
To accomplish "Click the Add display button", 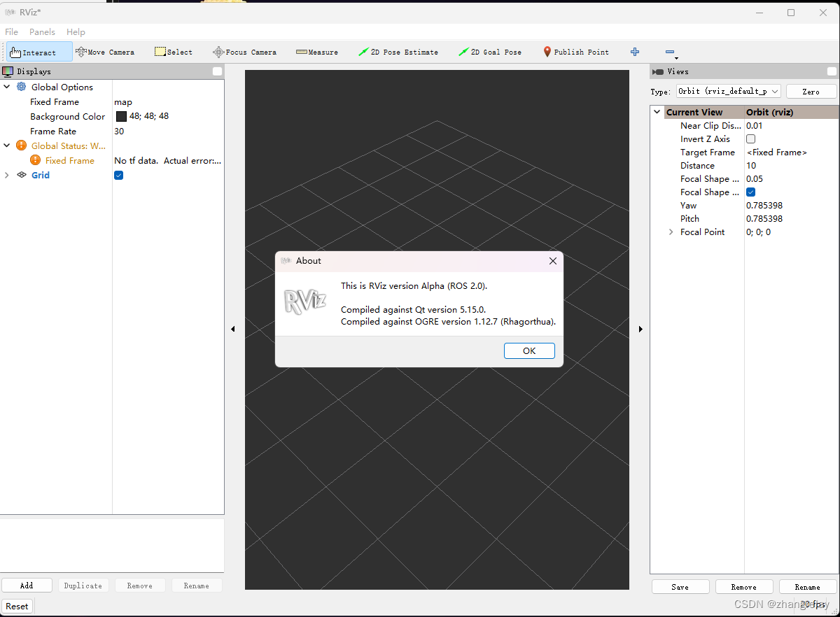I will point(27,586).
